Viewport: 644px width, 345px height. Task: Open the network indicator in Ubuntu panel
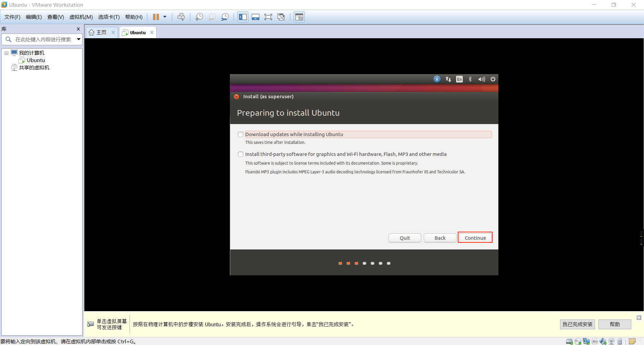click(448, 79)
